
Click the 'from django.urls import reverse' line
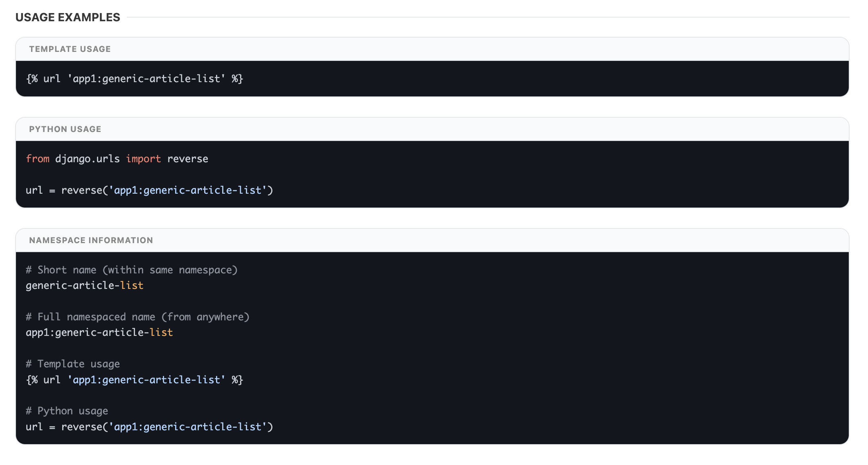(117, 159)
